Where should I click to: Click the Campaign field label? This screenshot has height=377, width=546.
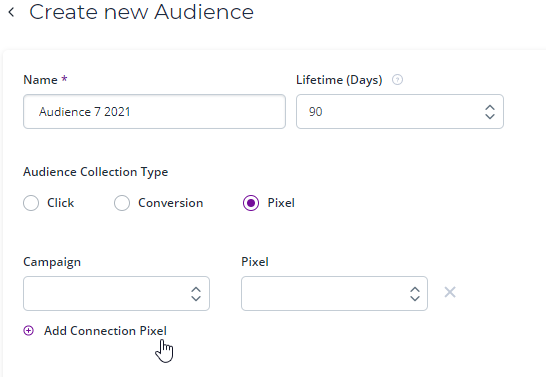pyautogui.click(x=52, y=262)
